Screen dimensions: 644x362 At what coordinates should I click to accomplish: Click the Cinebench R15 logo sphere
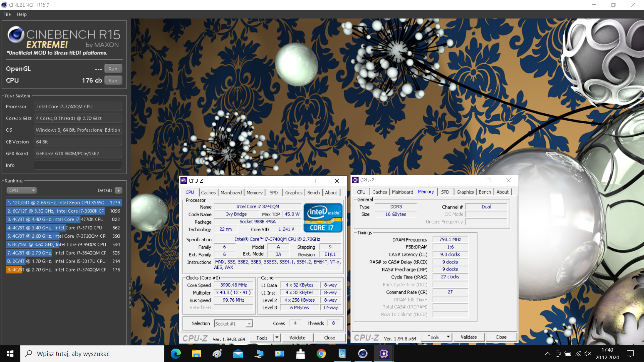click(16, 35)
